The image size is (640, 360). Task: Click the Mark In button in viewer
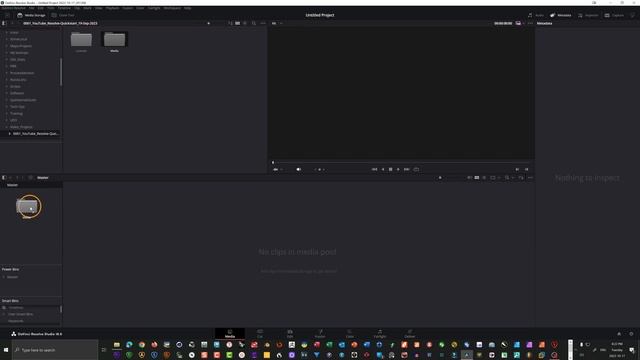[517, 169]
